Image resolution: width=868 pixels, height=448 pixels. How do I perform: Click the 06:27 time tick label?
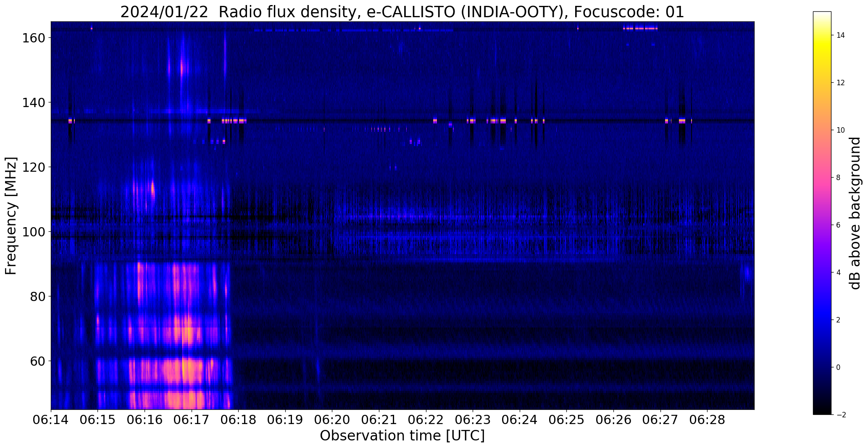point(661,420)
